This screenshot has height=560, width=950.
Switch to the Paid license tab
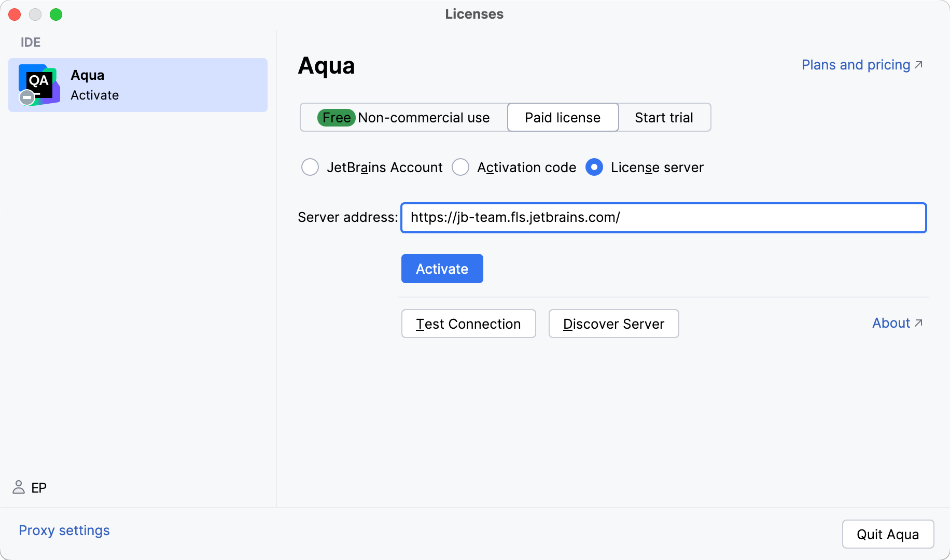click(x=563, y=118)
